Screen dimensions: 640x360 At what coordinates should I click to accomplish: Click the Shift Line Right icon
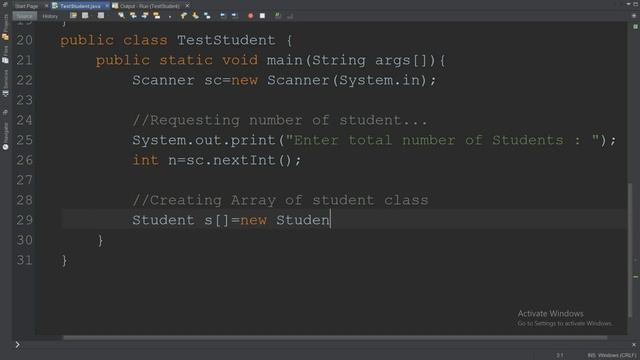point(235,16)
